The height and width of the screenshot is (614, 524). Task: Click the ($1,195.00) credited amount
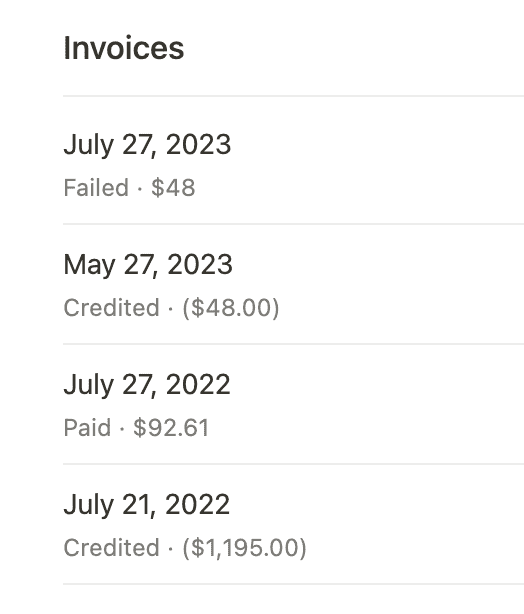click(244, 548)
